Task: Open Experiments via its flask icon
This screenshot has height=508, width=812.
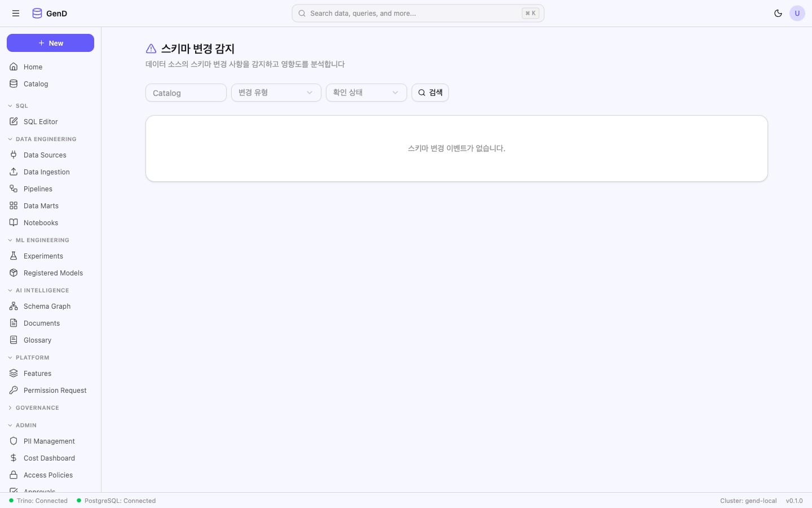Action: [14, 256]
